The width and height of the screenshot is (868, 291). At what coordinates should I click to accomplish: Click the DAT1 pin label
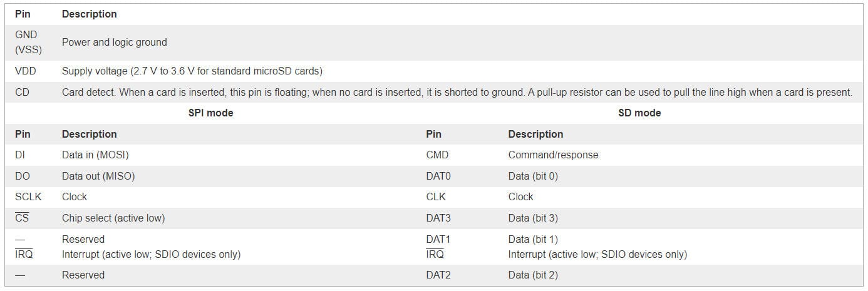(438, 239)
